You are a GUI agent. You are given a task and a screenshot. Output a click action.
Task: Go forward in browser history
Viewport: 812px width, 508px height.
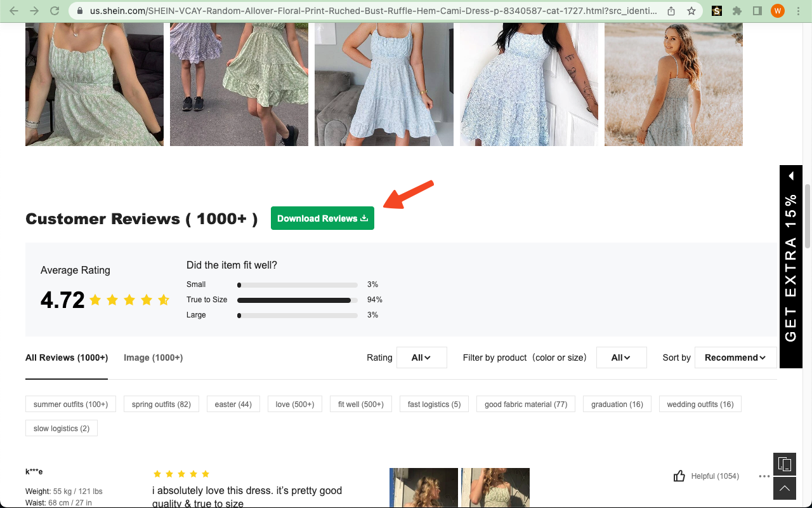pos(34,11)
